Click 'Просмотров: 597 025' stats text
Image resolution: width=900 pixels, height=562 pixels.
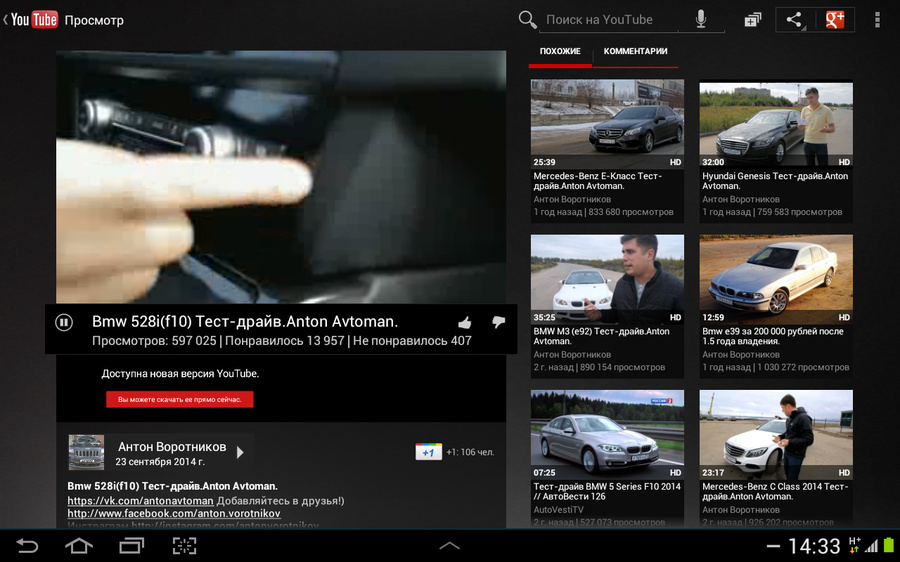point(154,341)
